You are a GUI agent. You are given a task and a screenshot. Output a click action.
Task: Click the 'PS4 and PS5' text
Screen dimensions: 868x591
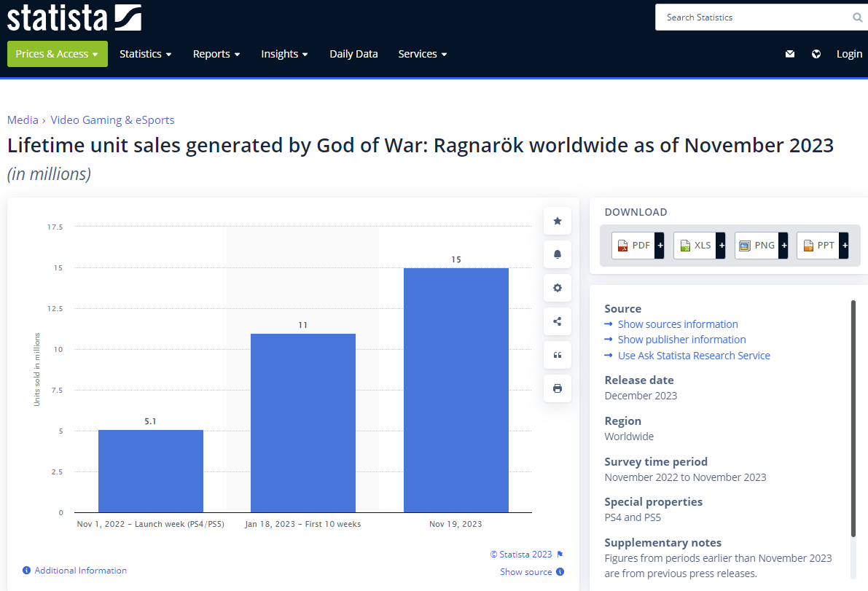coord(633,517)
